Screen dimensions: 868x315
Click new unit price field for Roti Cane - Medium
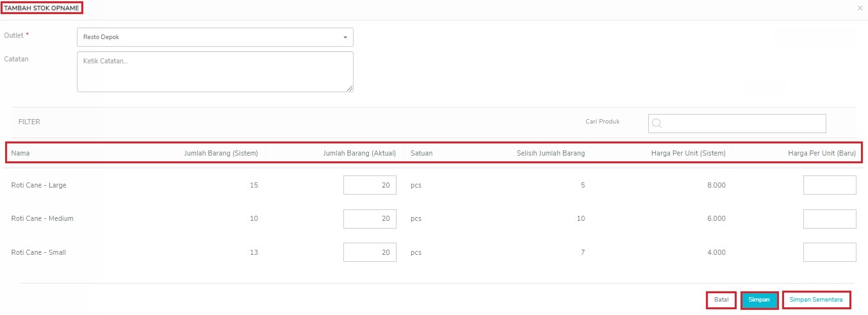coord(830,219)
